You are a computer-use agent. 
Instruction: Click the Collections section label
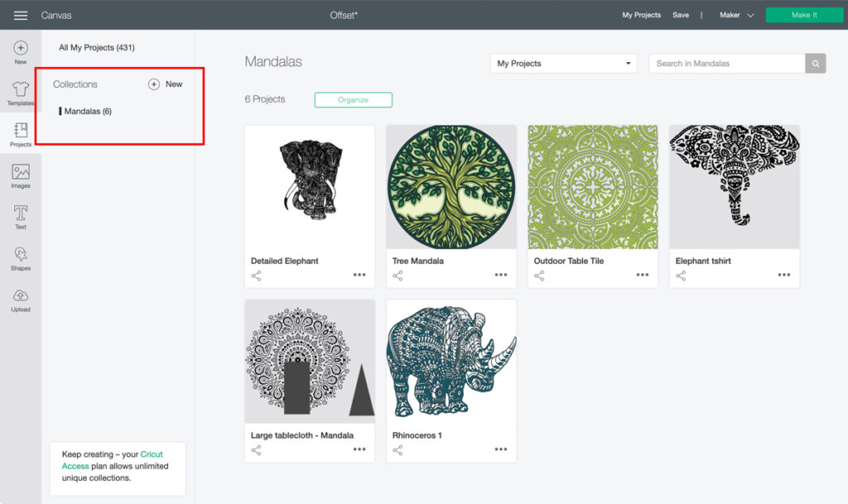point(75,84)
